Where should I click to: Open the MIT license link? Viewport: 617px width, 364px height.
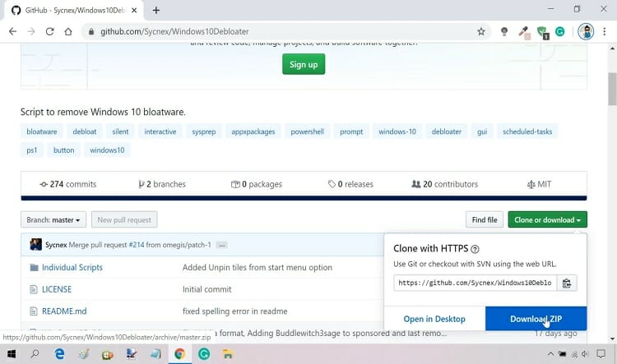pyautogui.click(x=539, y=184)
